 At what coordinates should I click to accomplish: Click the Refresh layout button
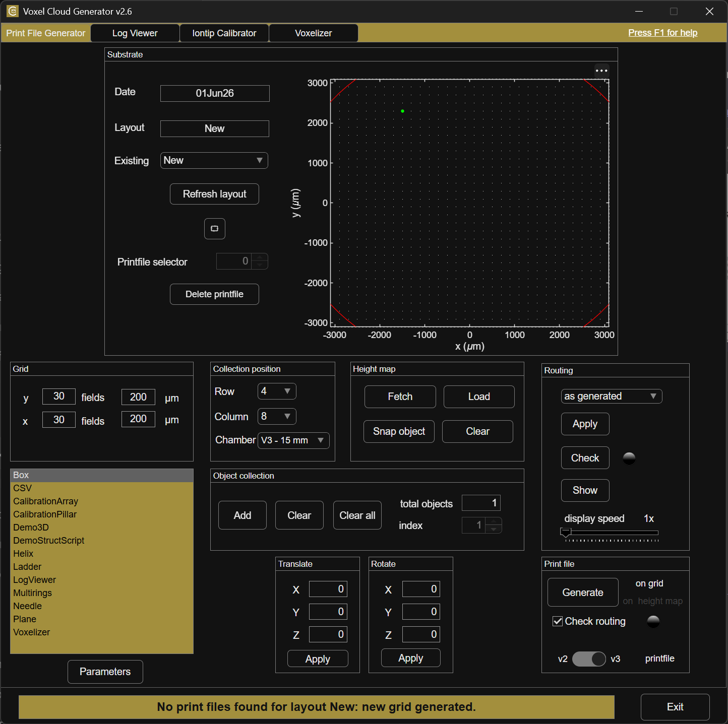pyautogui.click(x=214, y=194)
